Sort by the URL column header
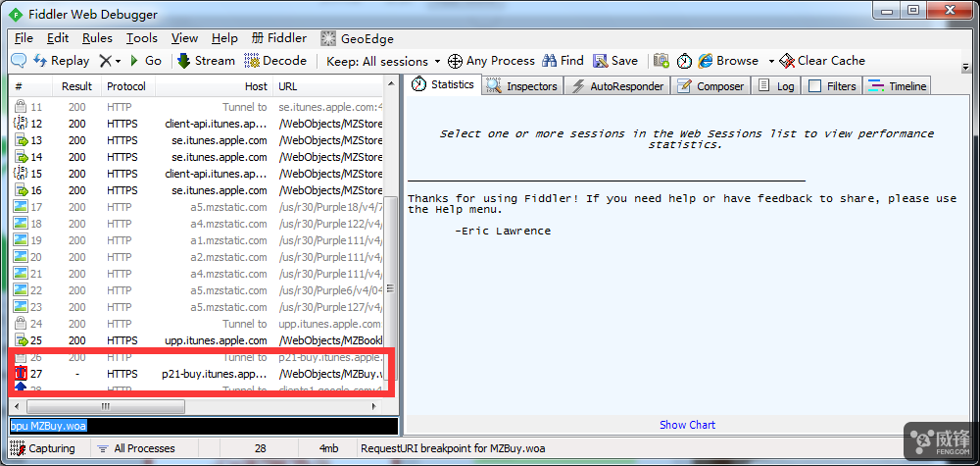Viewport: 980px width, 466px height. coord(328,86)
